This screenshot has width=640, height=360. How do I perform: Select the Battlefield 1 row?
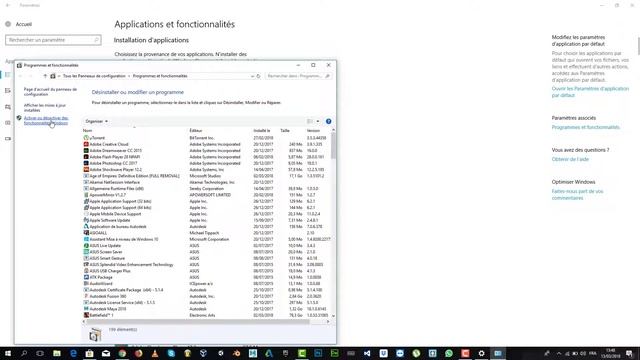206,315
